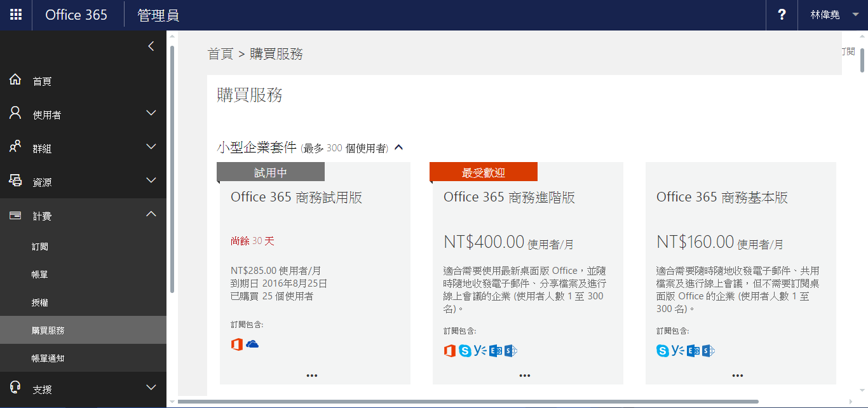Click NT$285.00 使用者/月 text
Viewport: 868px width, 408px height.
276,270
